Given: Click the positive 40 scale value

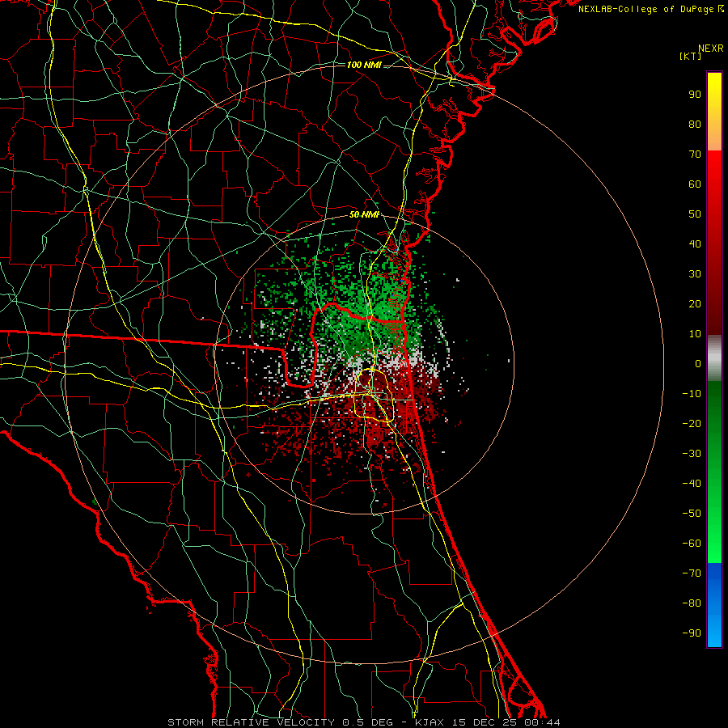Looking at the screenshot, I should (x=695, y=243).
